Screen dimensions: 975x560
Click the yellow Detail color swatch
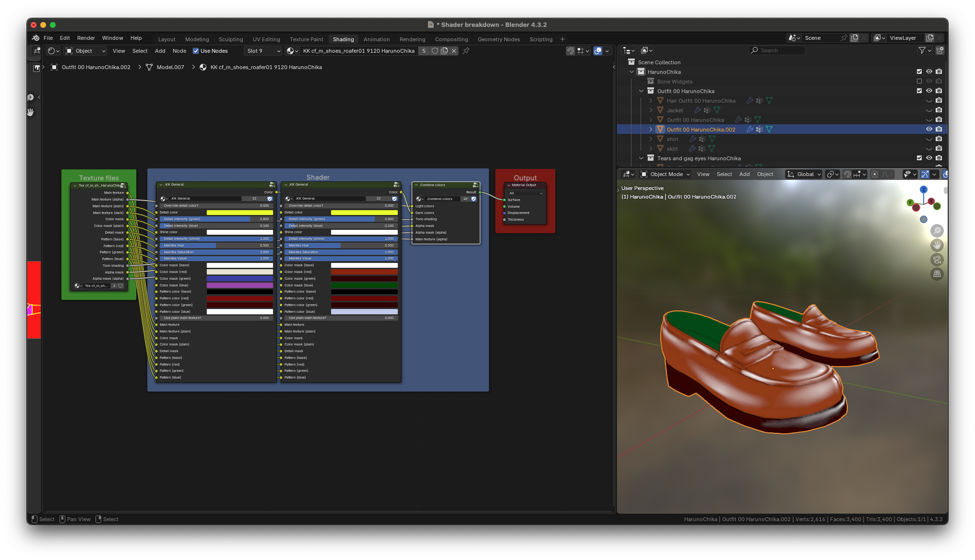239,212
